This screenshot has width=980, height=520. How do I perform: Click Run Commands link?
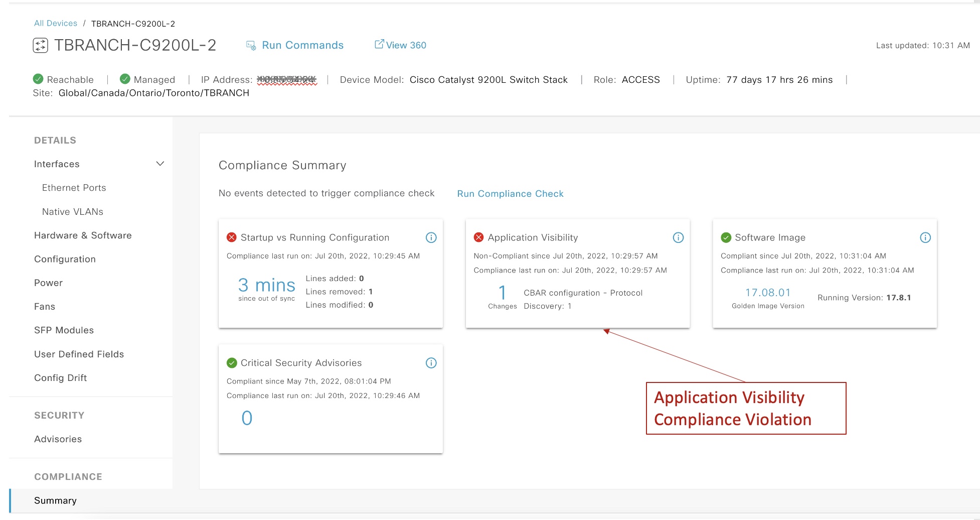[x=302, y=45]
